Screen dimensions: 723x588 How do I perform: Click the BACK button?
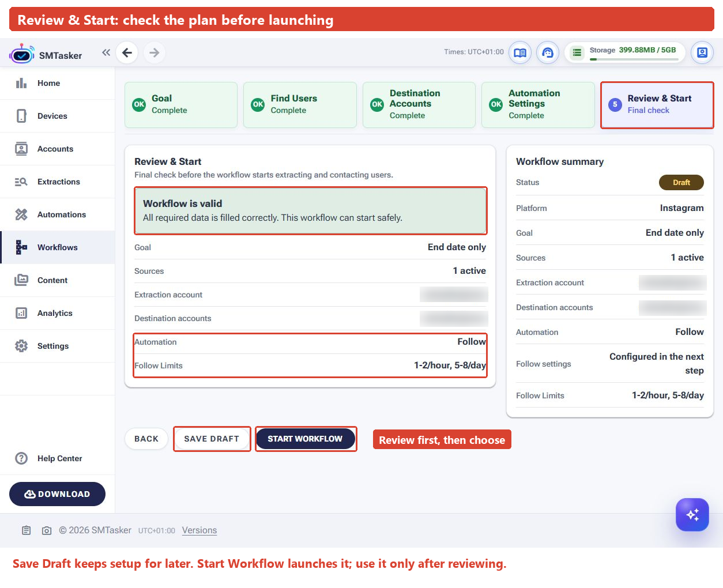pos(146,439)
